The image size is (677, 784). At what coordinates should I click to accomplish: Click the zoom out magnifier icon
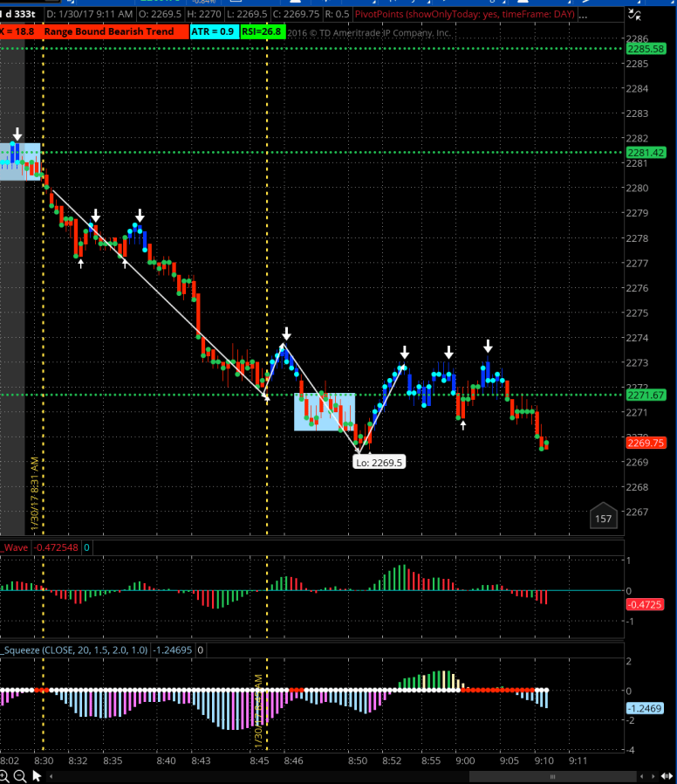point(19,776)
